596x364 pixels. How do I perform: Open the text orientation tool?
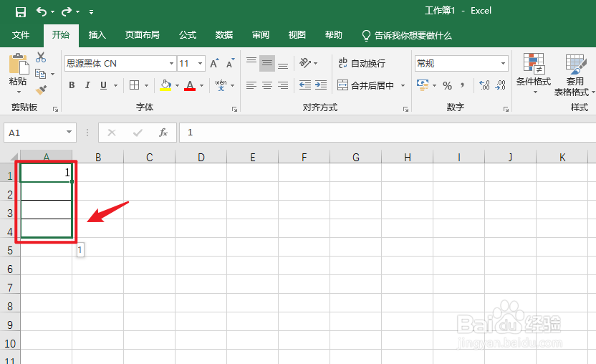coord(306,63)
